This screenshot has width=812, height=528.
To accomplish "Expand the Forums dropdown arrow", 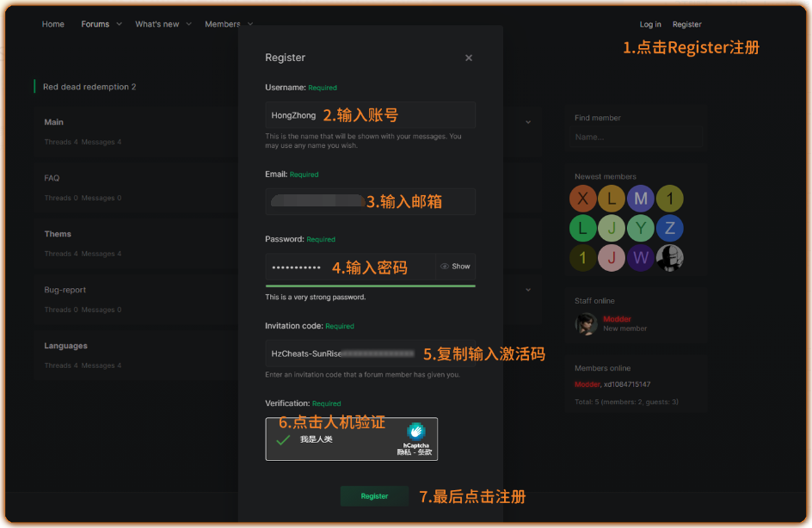I will 119,24.
